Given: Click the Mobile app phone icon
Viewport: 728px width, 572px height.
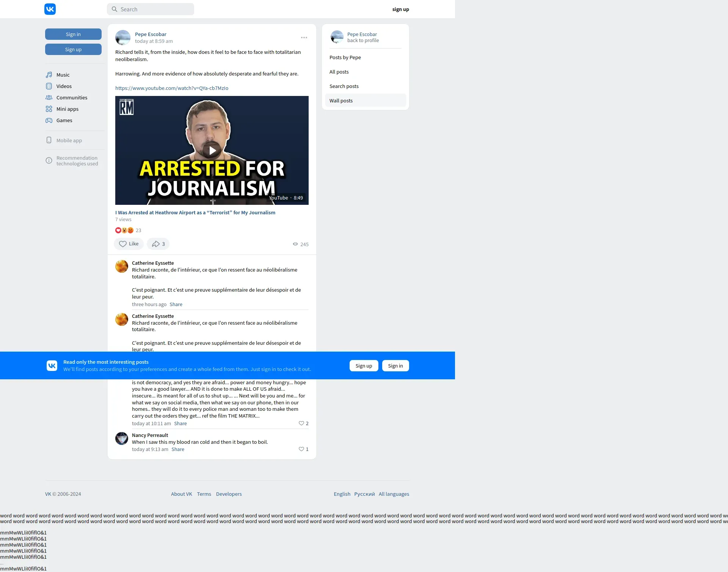Looking at the screenshot, I should click(49, 140).
